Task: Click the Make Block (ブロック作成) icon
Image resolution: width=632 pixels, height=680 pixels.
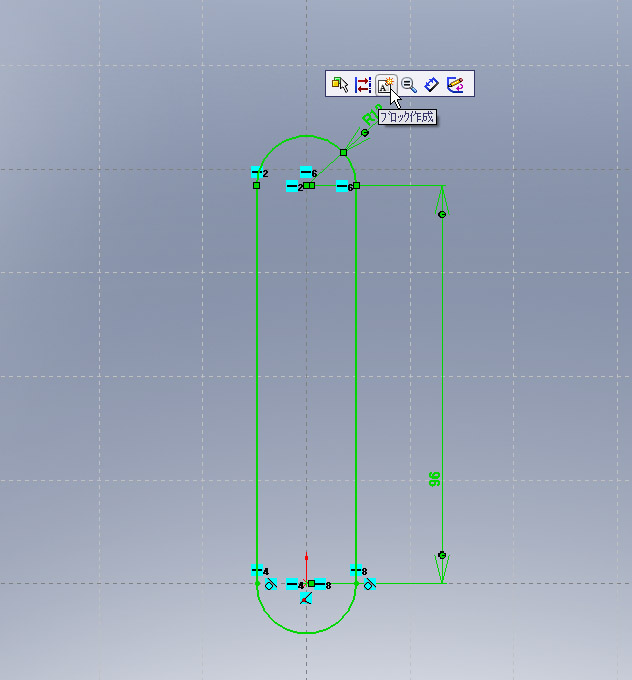Action: tap(386, 85)
